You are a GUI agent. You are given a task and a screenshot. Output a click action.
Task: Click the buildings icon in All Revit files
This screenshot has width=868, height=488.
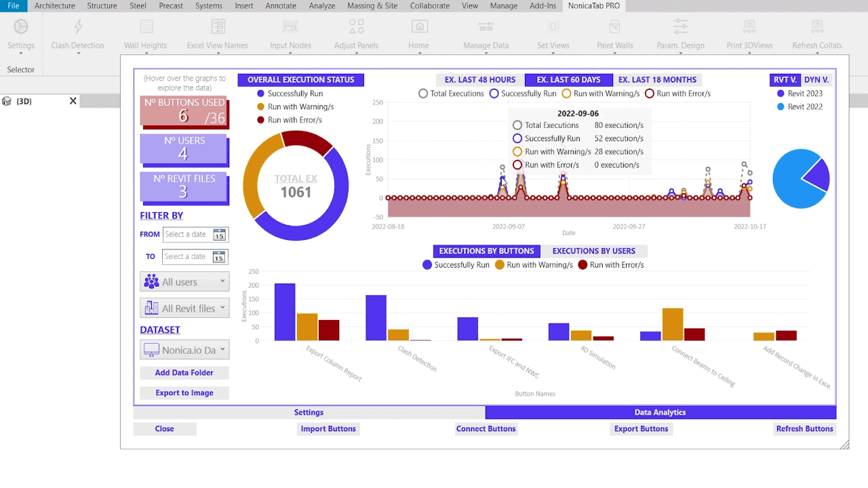(151, 308)
